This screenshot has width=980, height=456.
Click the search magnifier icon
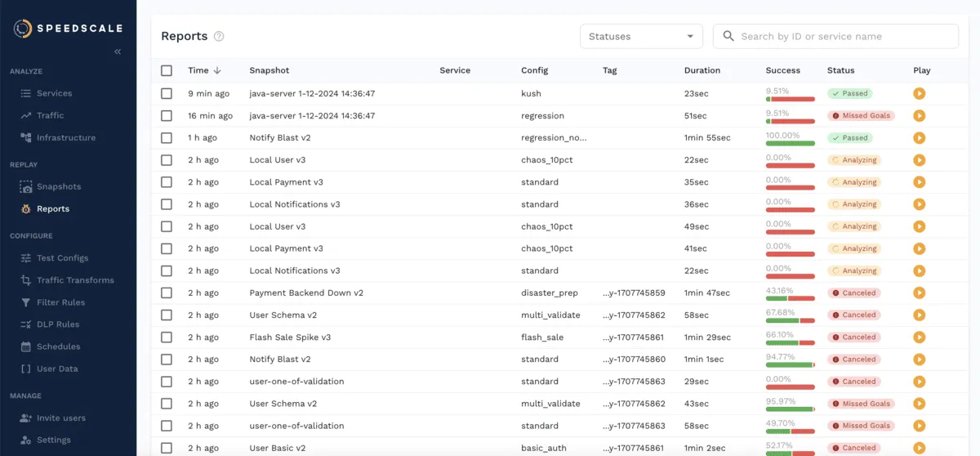728,36
